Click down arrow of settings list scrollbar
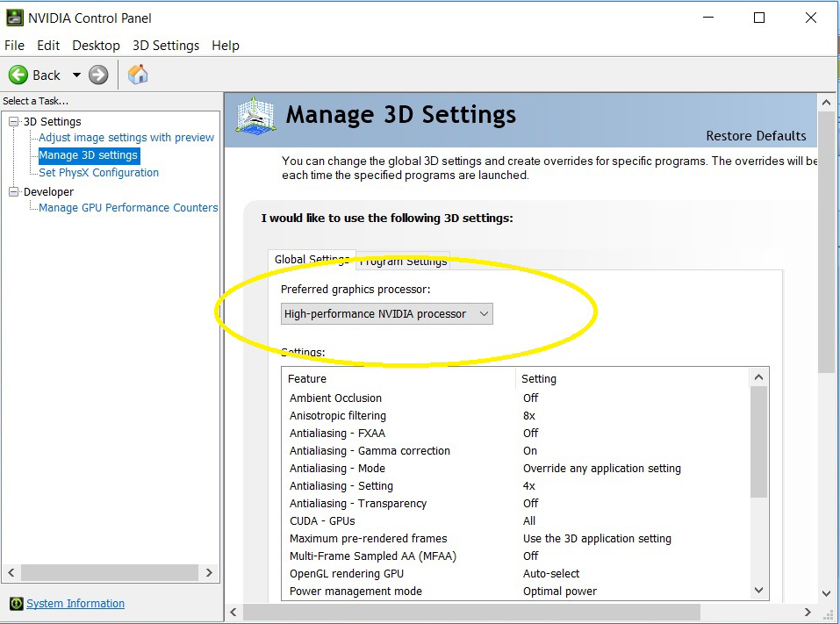 click(758, 591)
